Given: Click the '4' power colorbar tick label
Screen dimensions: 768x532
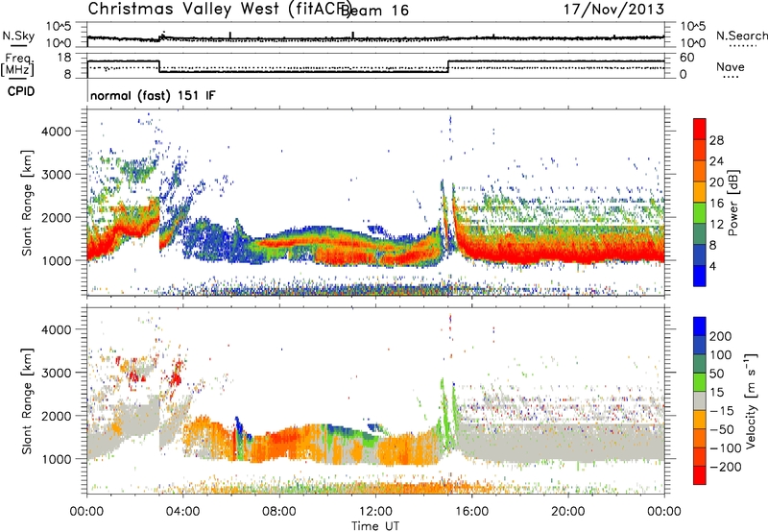Looking at the screenshot, I should [x=712, y=266].
